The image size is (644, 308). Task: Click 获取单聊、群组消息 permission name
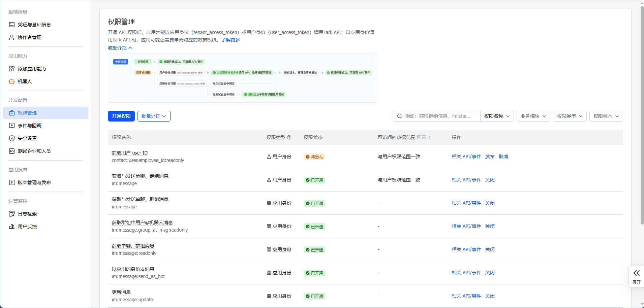click(x=133, y=246)
